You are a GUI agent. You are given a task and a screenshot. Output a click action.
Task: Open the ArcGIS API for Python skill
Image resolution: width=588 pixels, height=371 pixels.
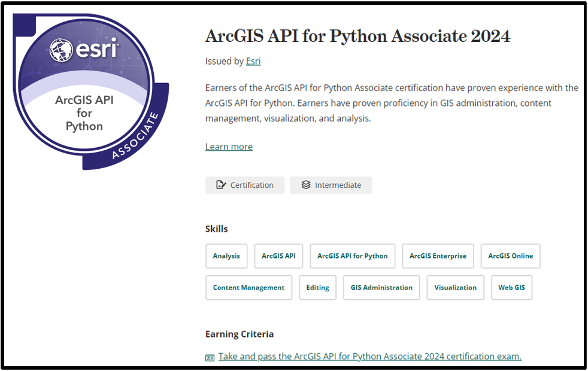point(353,256)
